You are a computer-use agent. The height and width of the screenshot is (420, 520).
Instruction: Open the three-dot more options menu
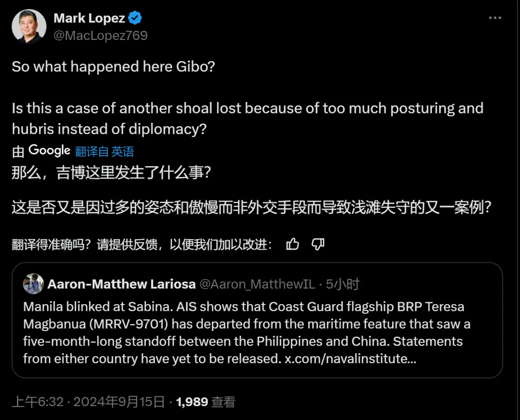click(495, 18)
